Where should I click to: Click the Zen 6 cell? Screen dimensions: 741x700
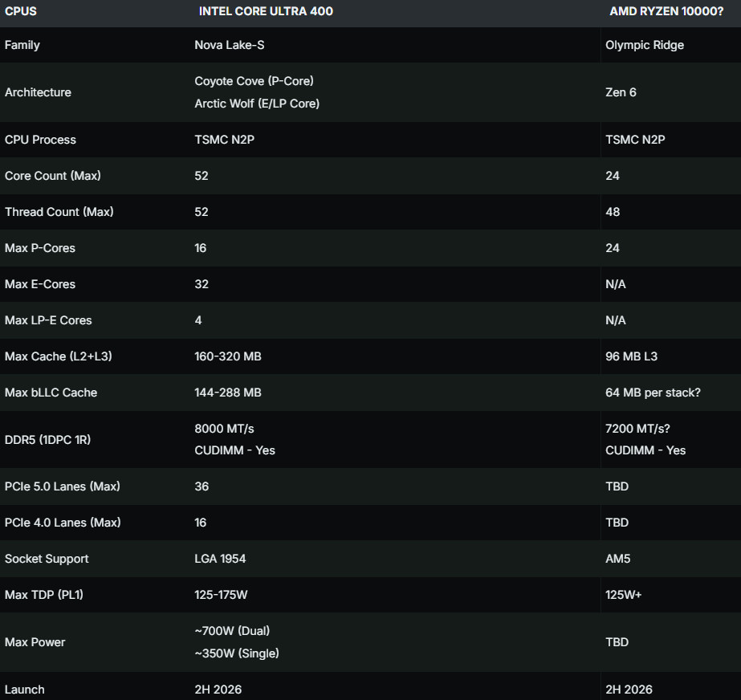tap(621, 92)
